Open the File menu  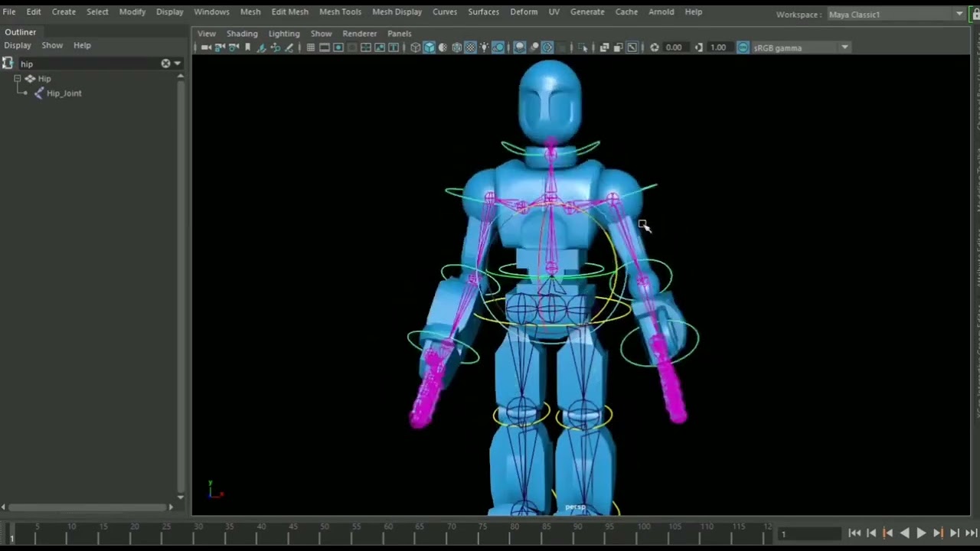[x=9, y=11]
